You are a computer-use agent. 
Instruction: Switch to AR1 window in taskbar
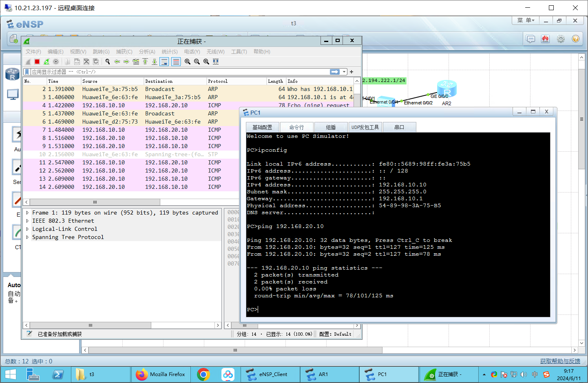tap(330, 374)
